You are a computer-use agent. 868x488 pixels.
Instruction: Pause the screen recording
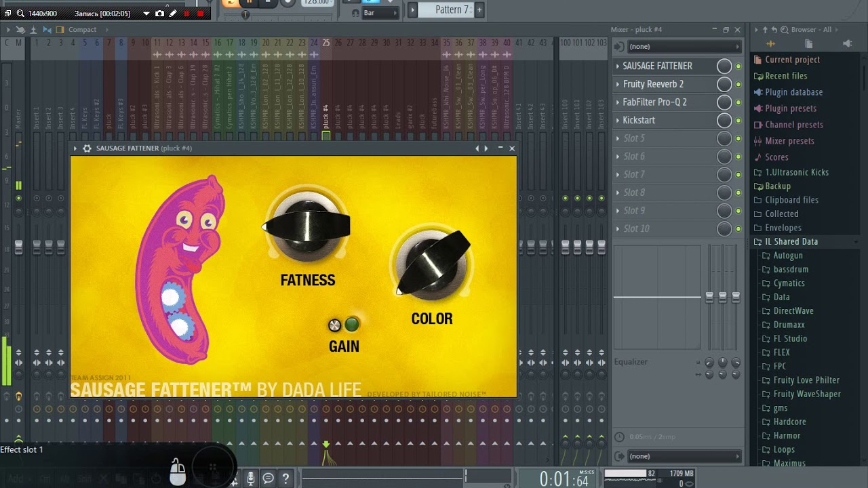pyautogui.click(x=186, y=14)
